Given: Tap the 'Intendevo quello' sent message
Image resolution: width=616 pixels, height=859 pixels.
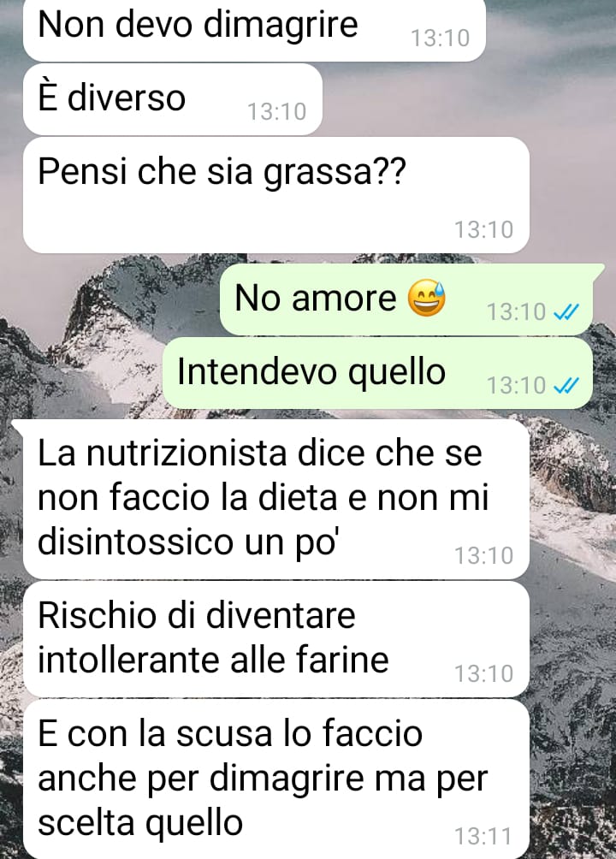Looking at the screenshot, I should click(377, 373).
